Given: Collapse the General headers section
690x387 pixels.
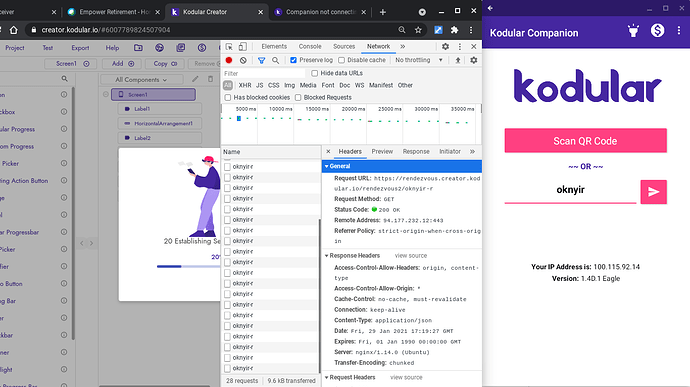Looking at the screenshot, I should [327, 166].
